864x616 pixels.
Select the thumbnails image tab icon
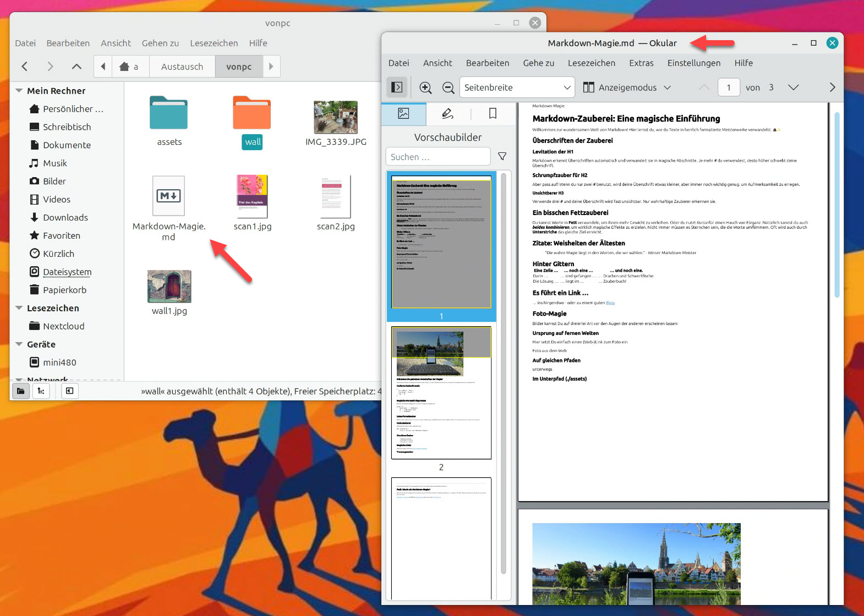coord(404,114)
